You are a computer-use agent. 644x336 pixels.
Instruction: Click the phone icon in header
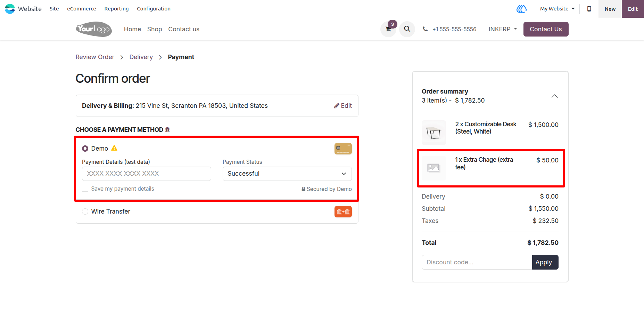(x=425, y=29)
